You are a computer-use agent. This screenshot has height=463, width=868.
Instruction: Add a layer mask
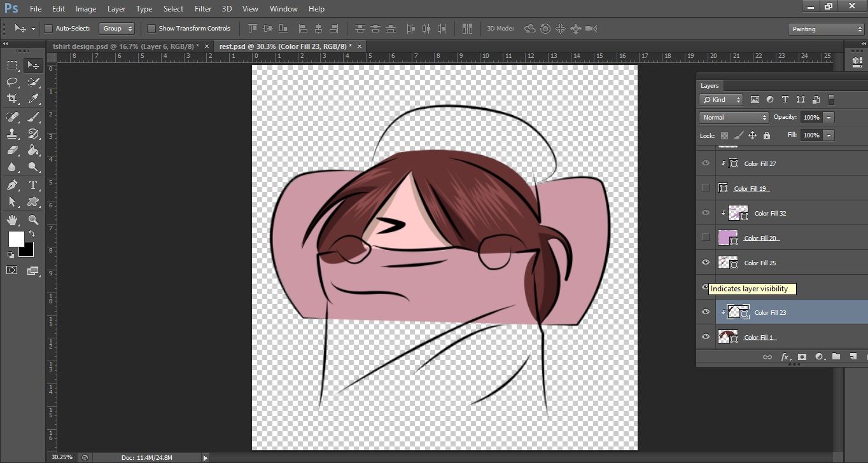pyautogui.click(x=802, y=357)
